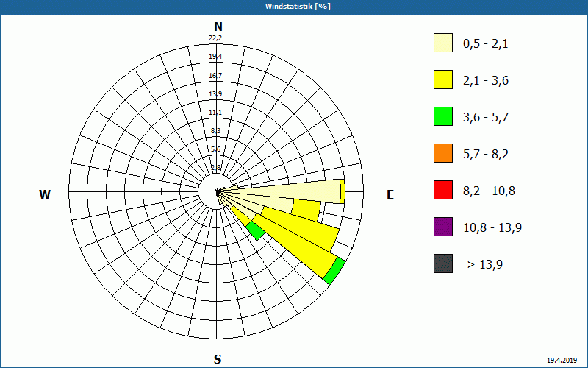This screenshot has height=368, width=588.
Task: Click the green 3,6 - 5,7 legend swatch
Action: pyautogui.click(x=443, y=116)
